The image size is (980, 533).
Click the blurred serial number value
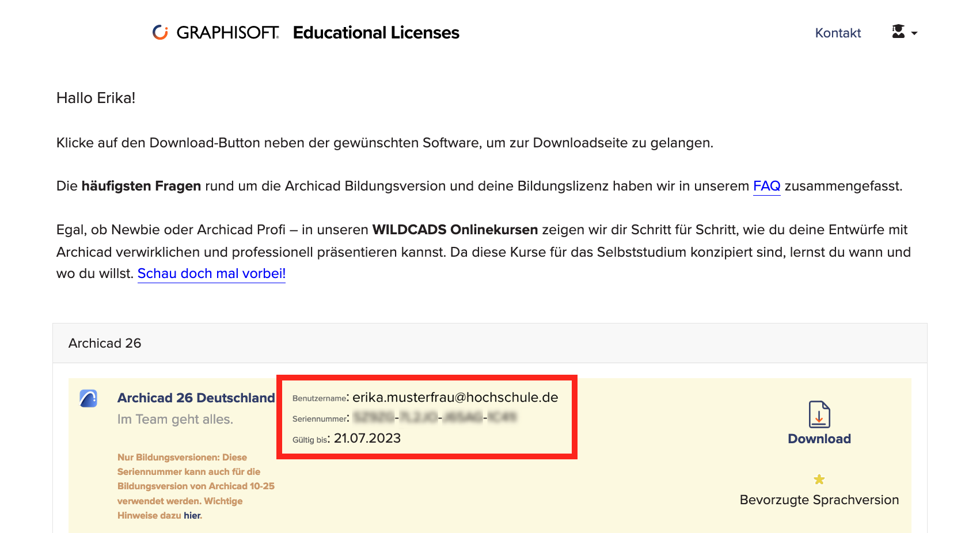435,417
